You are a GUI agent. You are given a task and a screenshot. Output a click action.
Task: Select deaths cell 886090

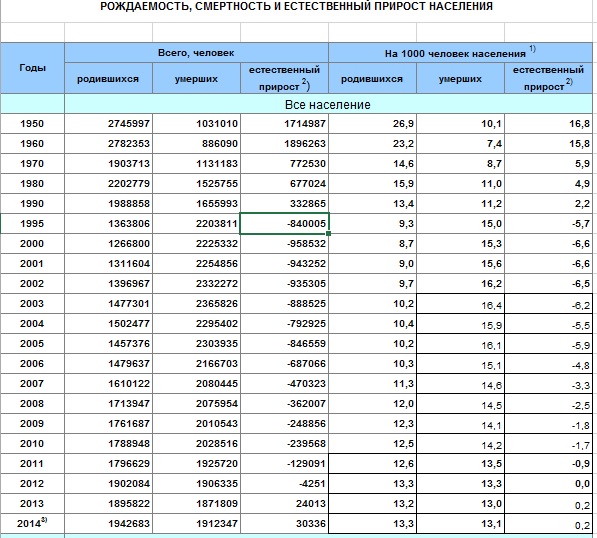pos(196,144)
